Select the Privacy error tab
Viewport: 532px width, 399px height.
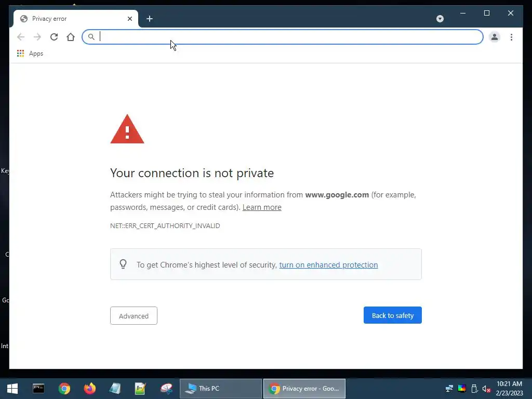click(75, 19)
